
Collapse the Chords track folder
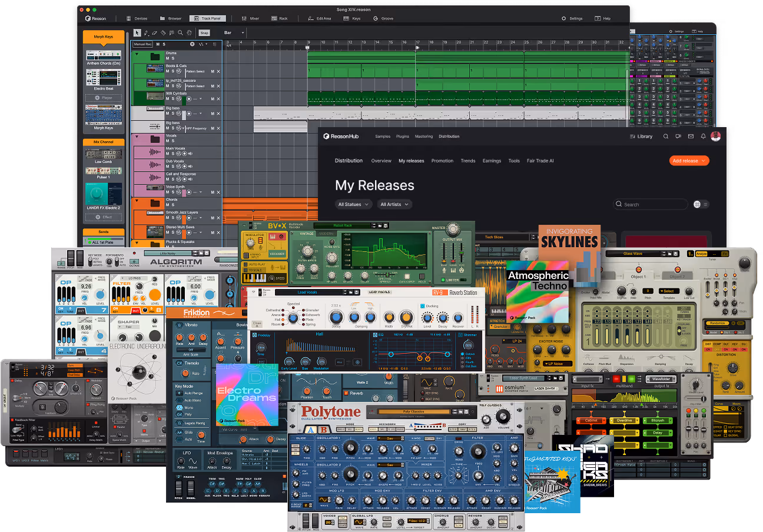(137, 200)
